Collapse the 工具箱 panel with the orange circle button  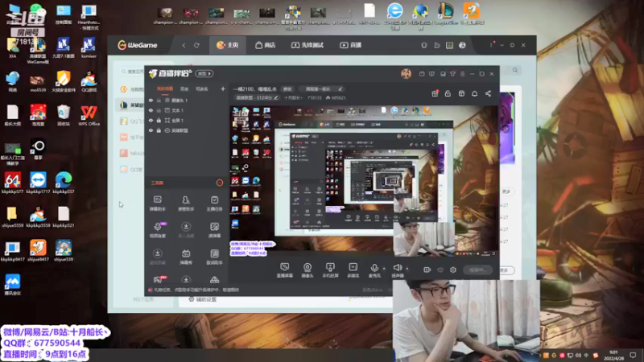(219, 183)
